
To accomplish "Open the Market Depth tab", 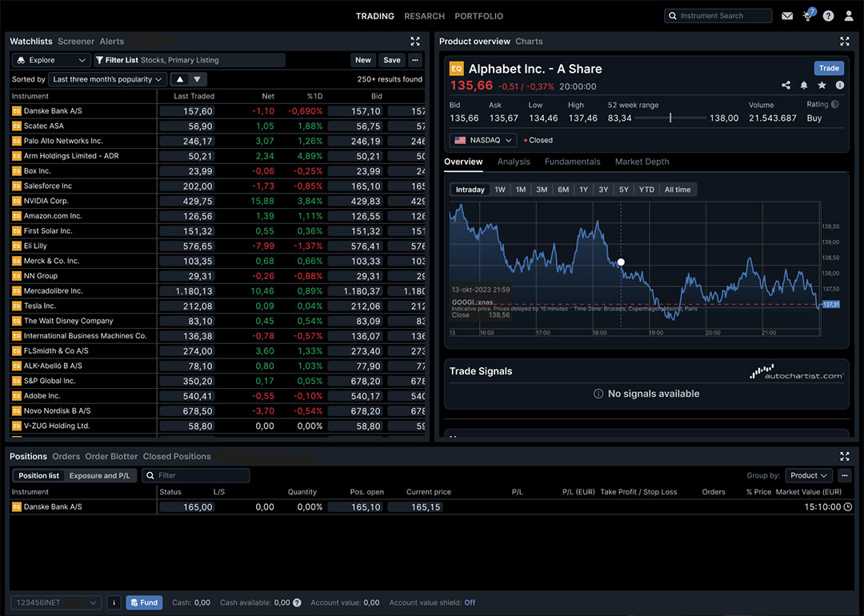I will [642, 162].
